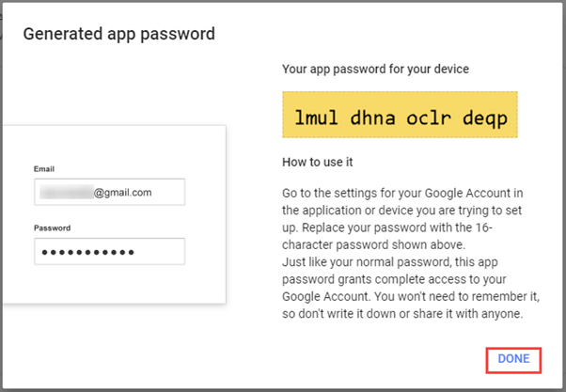The width and height of the screenshot is (566, 392).
Task: Click the 'Generated app password' dialog title
Action: (119, 34)
